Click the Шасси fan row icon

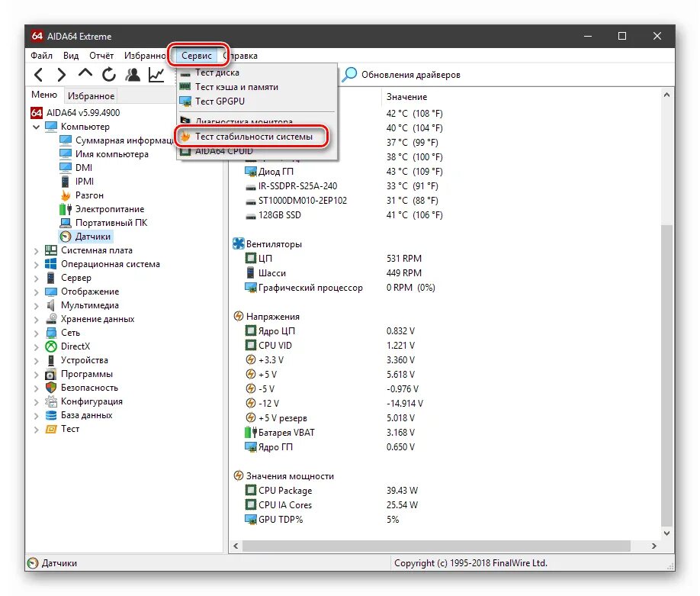click(250, 273)
